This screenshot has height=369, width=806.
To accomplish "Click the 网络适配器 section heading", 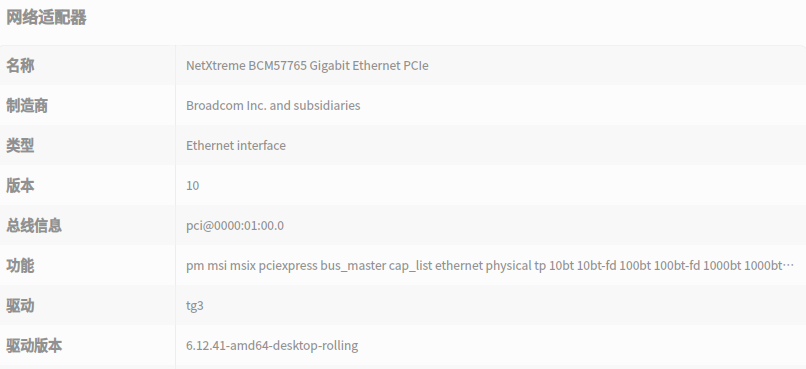I will pyautogui.click(x=46, y=17).
